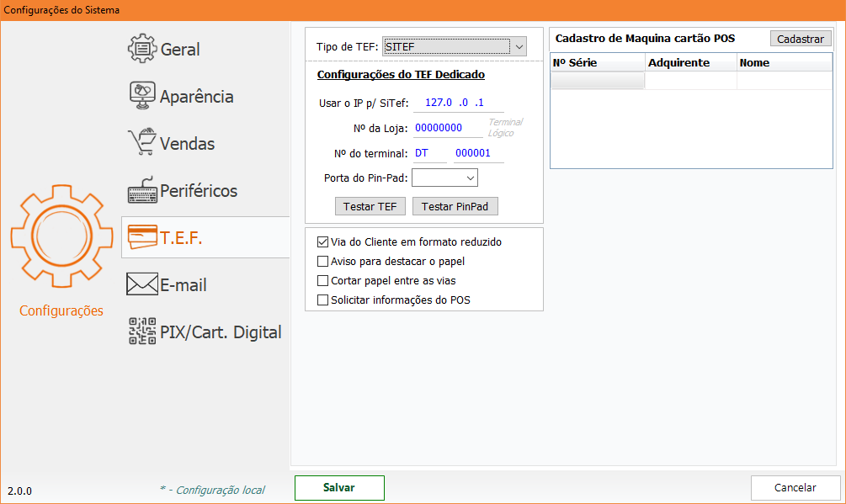Select the empty first Nº Série cell

click(x=598, y=80)
